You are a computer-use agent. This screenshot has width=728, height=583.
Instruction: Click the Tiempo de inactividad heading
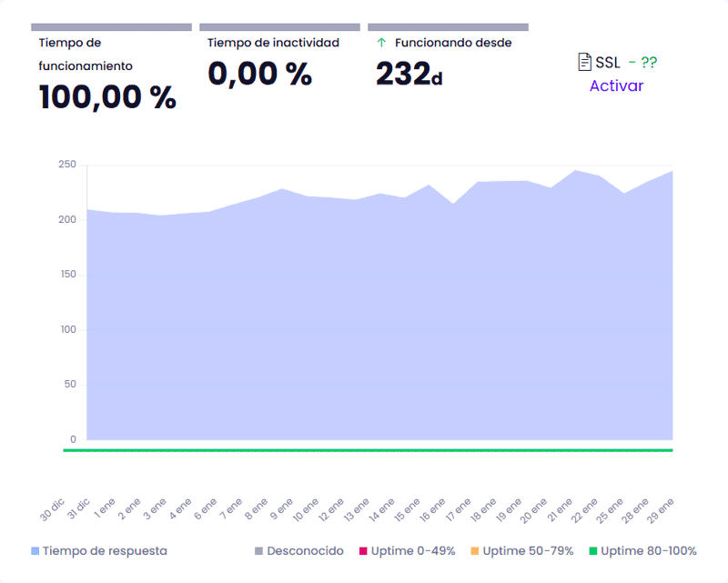pos(273,43)
